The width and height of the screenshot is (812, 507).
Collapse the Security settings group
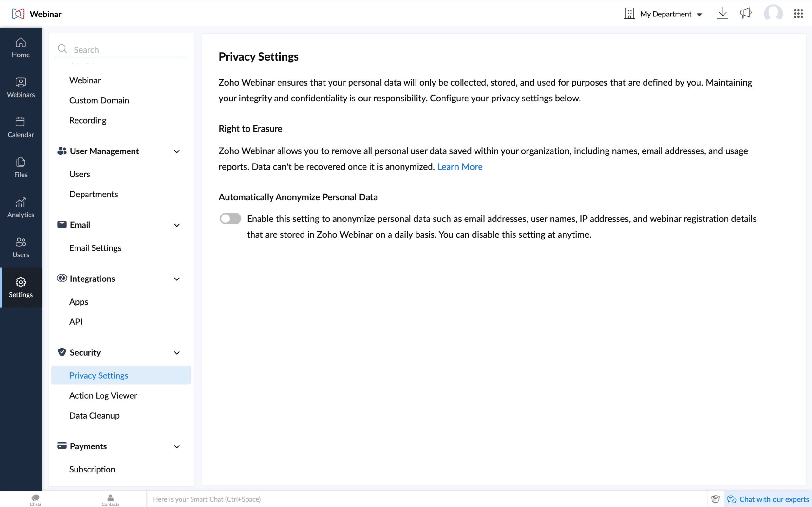(177, 353)
